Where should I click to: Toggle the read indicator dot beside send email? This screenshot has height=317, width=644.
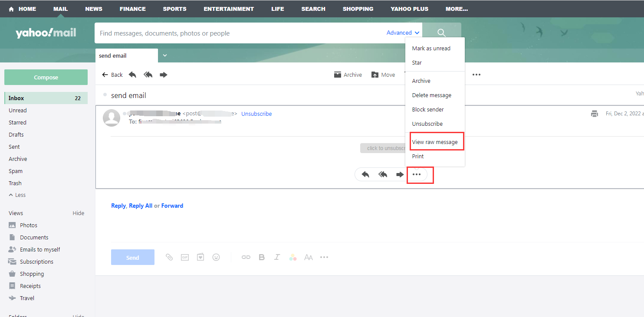point(105,95)
